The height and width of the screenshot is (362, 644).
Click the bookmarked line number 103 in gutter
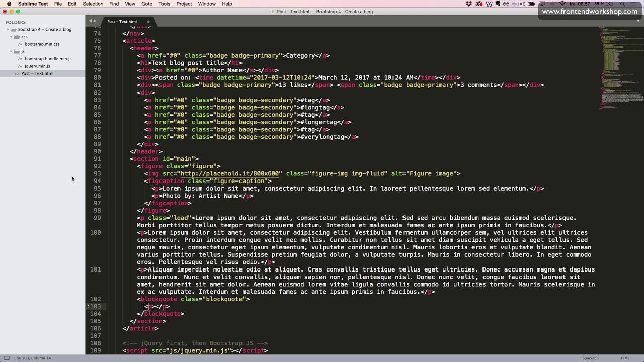(95, 306)
